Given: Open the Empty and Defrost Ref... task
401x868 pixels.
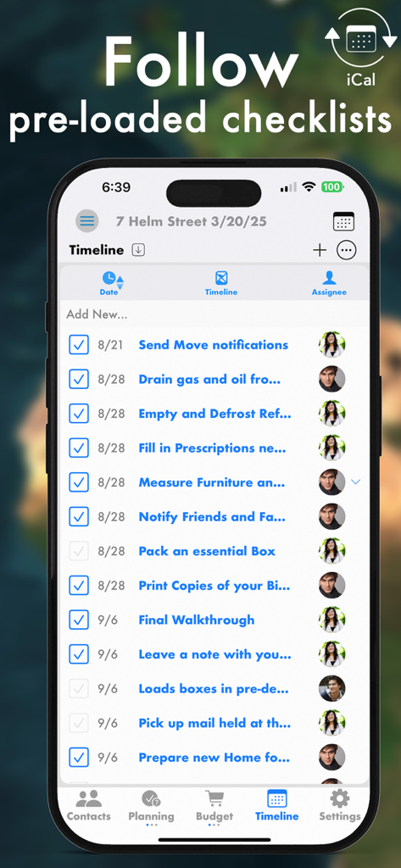Looking at the screenshot, I should pyautogui.click(x=214, y=414).
